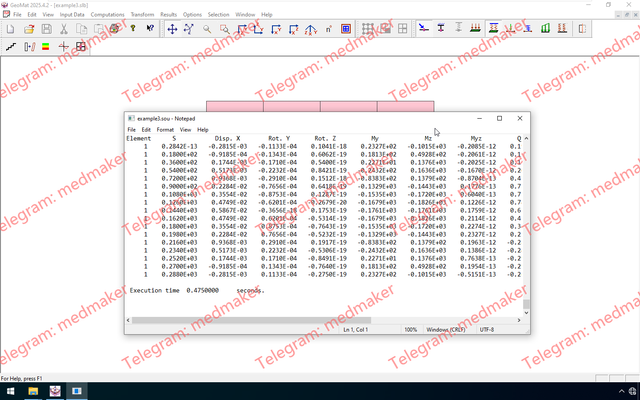The width and height of the screenshot is (640, 400).
Task: Open Notepad's Edit menu
Action: 146,130
